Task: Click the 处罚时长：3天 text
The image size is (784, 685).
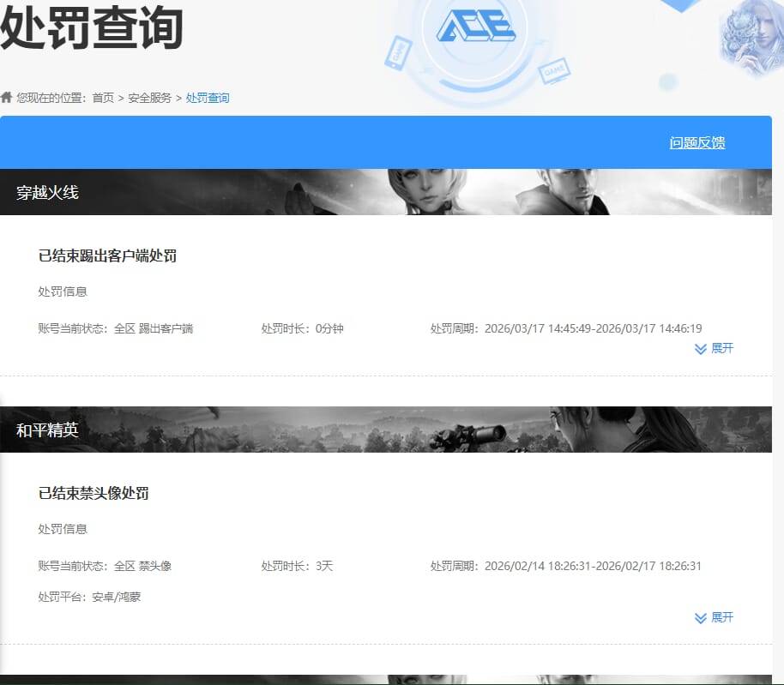Action: pyautogui.click(x=297, y=566)
